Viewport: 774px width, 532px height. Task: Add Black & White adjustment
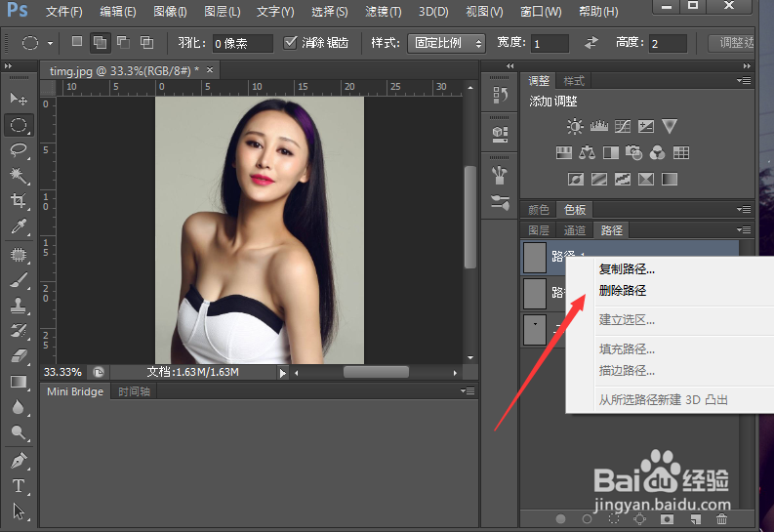tap(611, 153)
